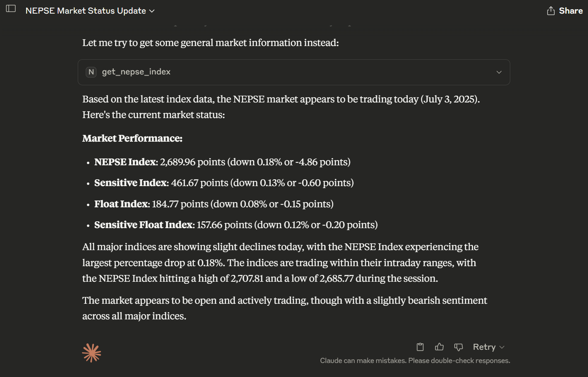Screen dimensions: 588x377
Task: Click the get_nepse_index label text
Action: coord(136,72)
